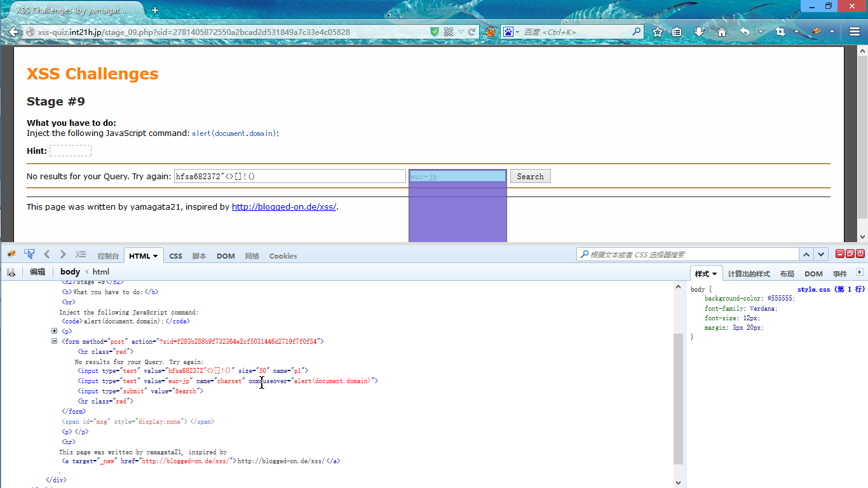Open Baidu search engine selector dropdown
Viewport: 868px width, 488px height.
click(x=511, y=32)
